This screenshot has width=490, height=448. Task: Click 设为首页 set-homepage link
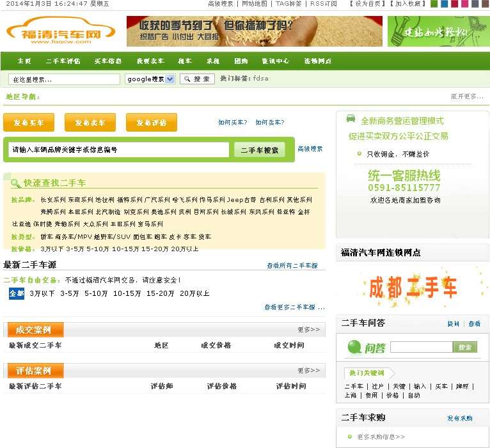(x=367, y=4)
